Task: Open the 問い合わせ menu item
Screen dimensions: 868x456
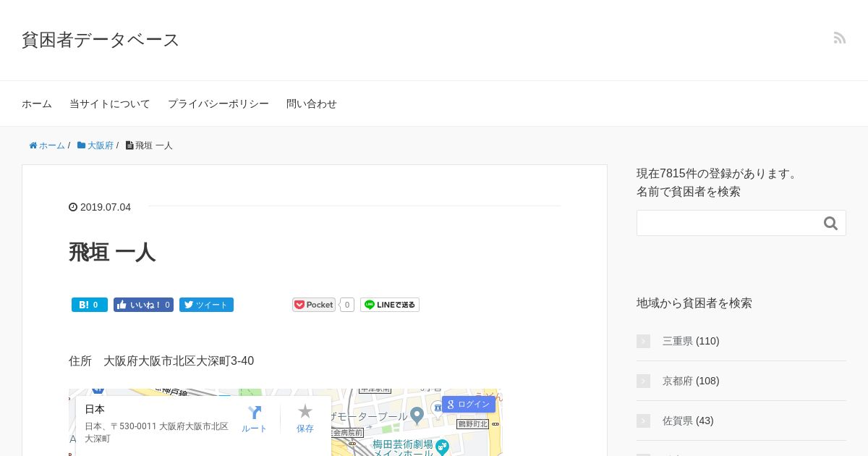Action: pyautogui.click(x=312, y=104)
